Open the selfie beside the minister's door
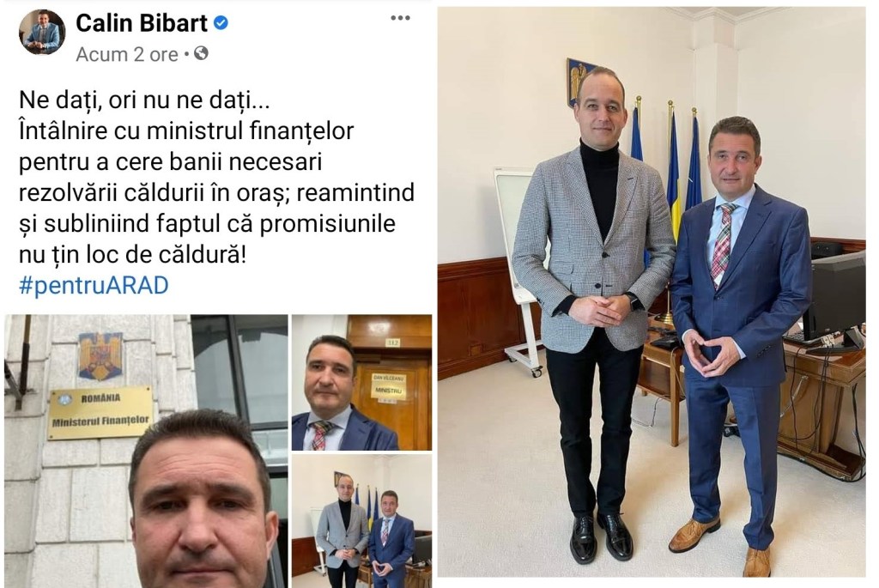This screenshot has width=879, height=588. (361, 382)
